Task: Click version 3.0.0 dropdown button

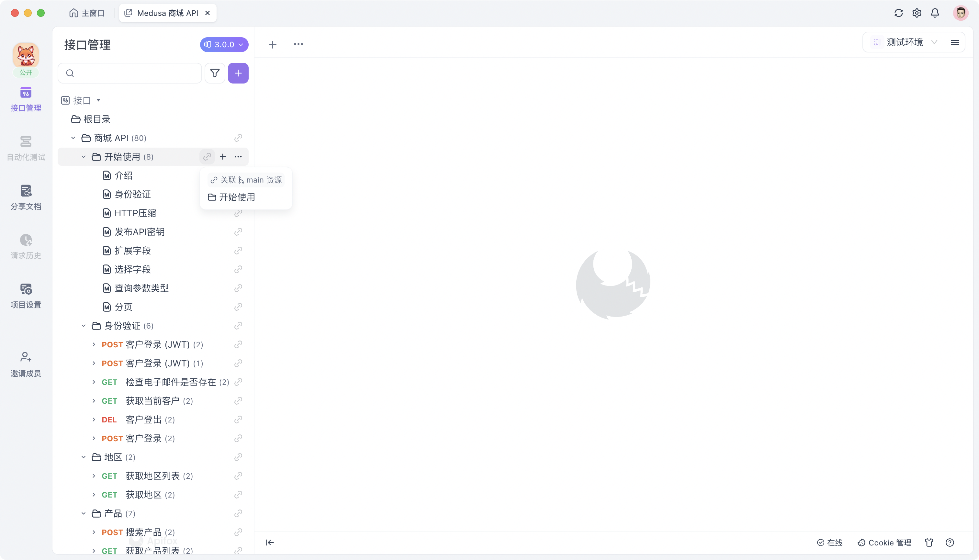Action: (224, 44)
